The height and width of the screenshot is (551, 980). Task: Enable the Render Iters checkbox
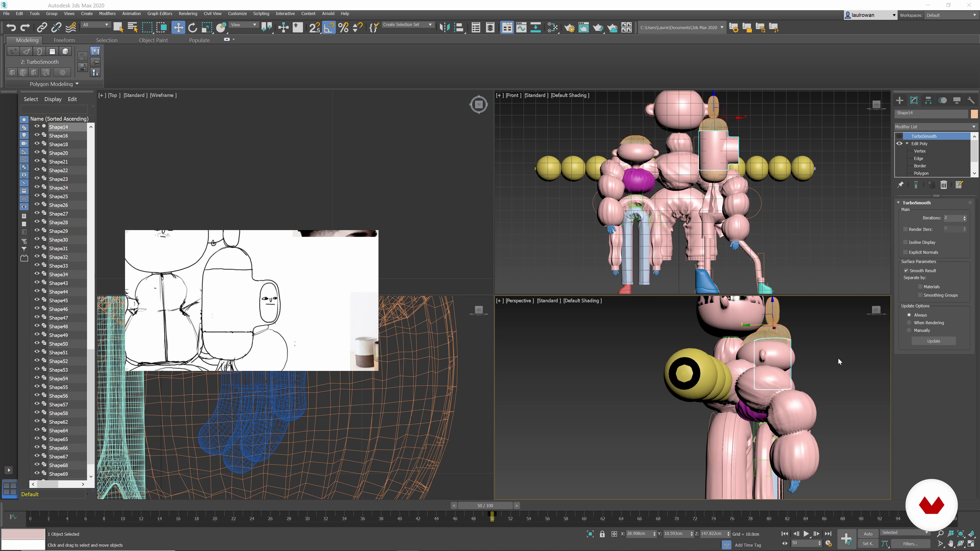905,229
